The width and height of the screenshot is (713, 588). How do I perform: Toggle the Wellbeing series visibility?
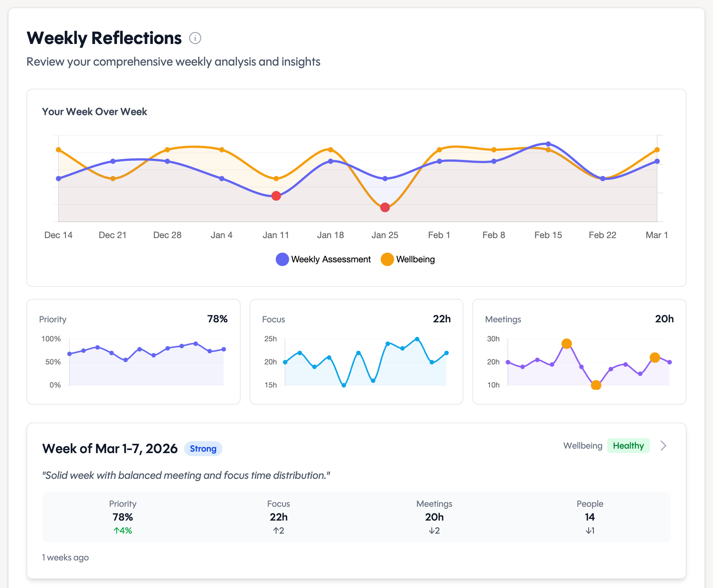[x=408, y=259]
